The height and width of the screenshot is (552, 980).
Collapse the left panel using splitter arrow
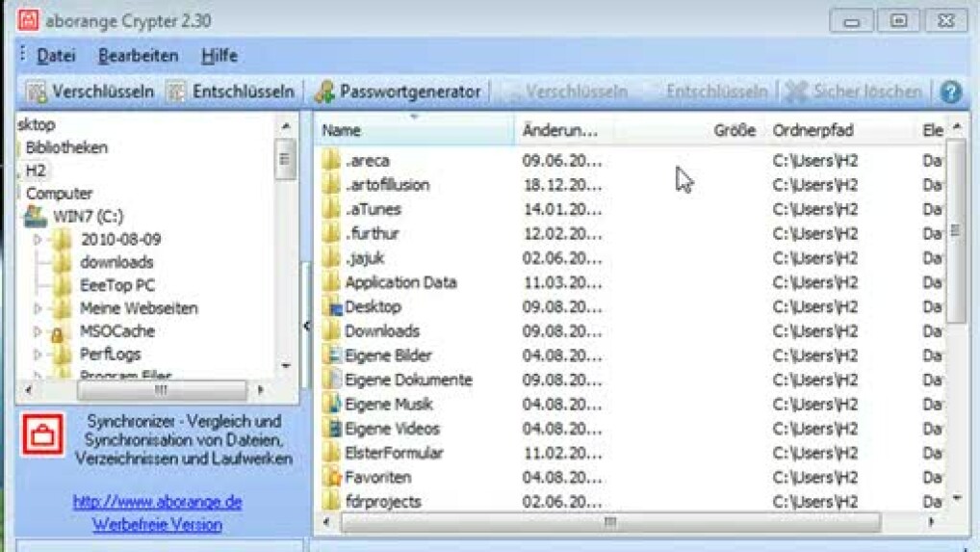[x=306, y=327]
